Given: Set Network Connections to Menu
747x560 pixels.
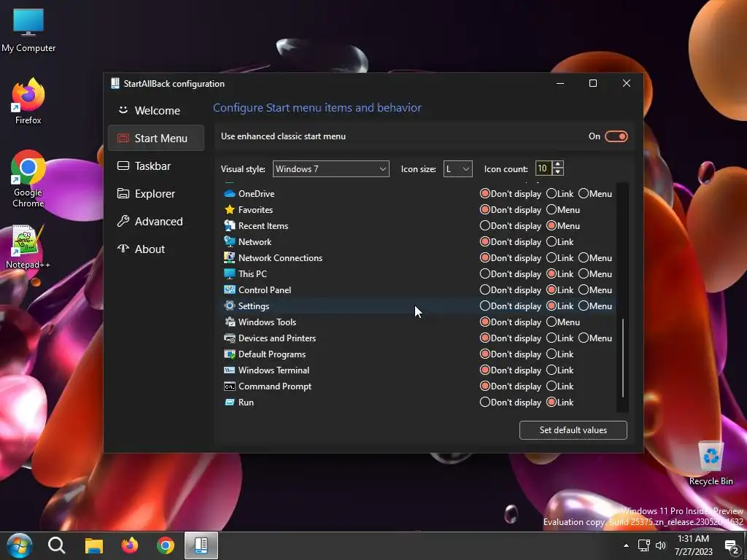Looking at the screenshot, I should [x=584, y=257].
